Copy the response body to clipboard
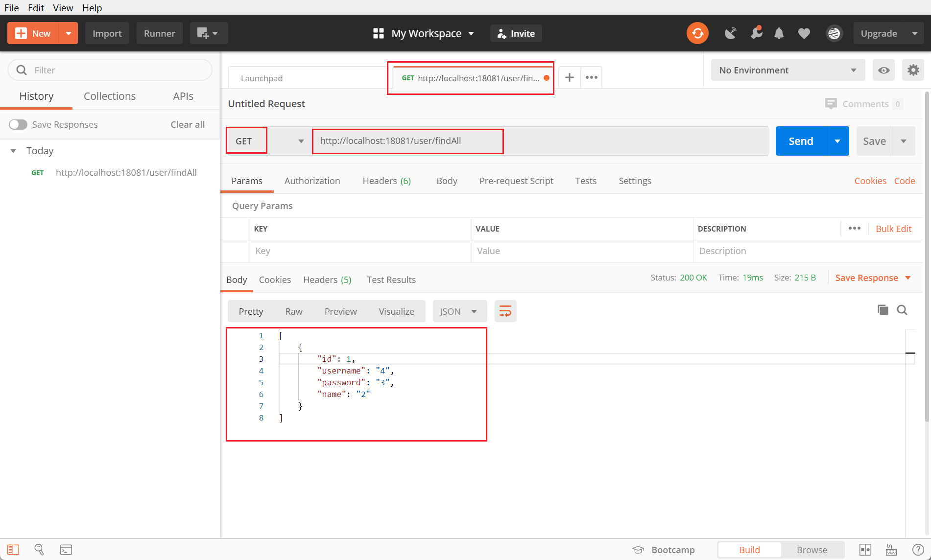The height and width of the screenshot is (560, 931). coord(883,310)
